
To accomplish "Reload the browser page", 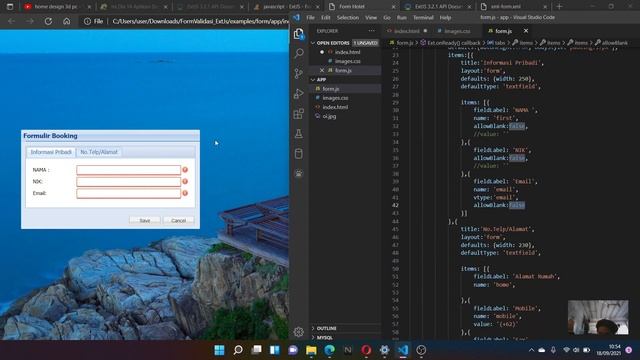I will (x=48, y=21).
